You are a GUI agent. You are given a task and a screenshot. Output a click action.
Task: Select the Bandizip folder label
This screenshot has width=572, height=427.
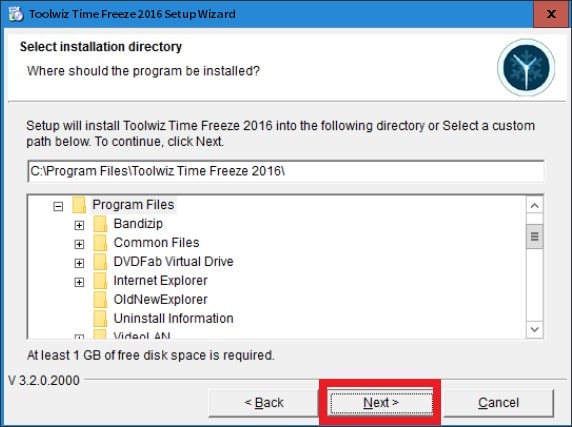click(x=138, y=224)
